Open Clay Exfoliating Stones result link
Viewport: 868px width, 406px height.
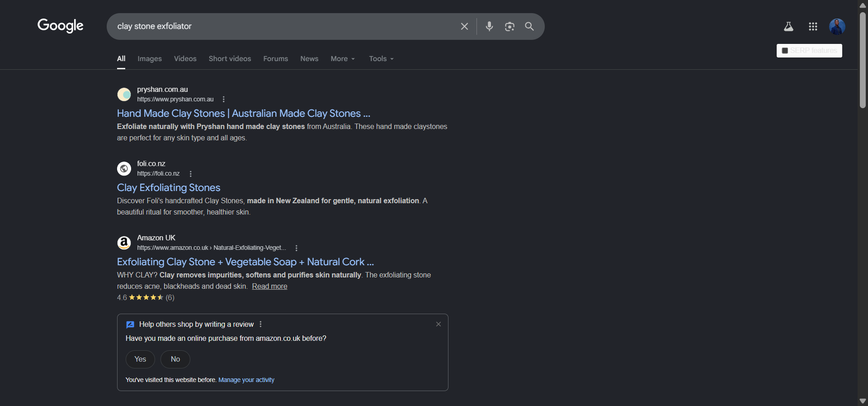click(169, 187)
